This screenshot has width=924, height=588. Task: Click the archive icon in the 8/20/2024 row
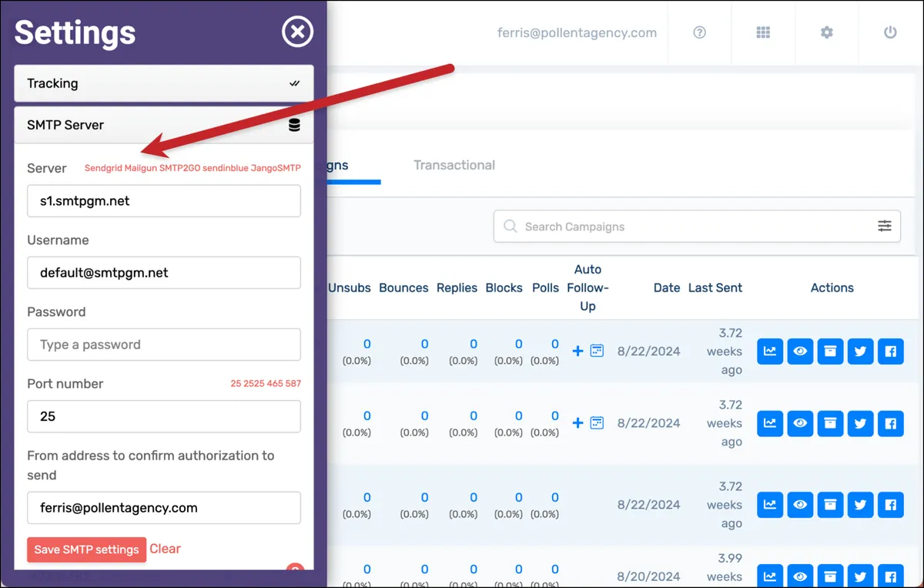830,576
